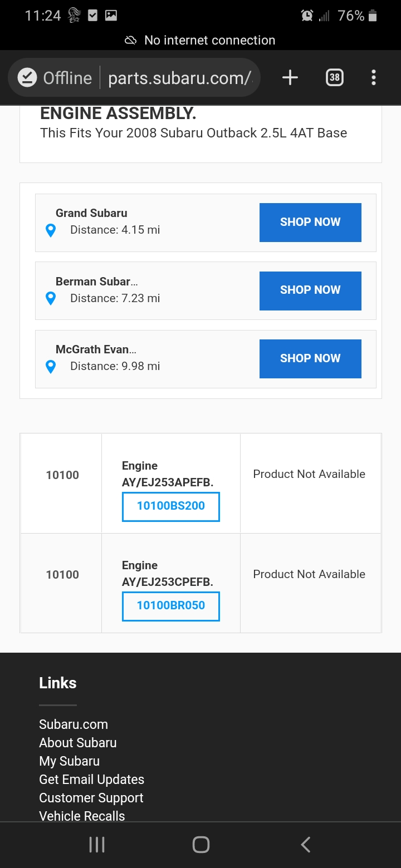
Task: Shop now at Grand Subaru
Action: pos(310,222)
